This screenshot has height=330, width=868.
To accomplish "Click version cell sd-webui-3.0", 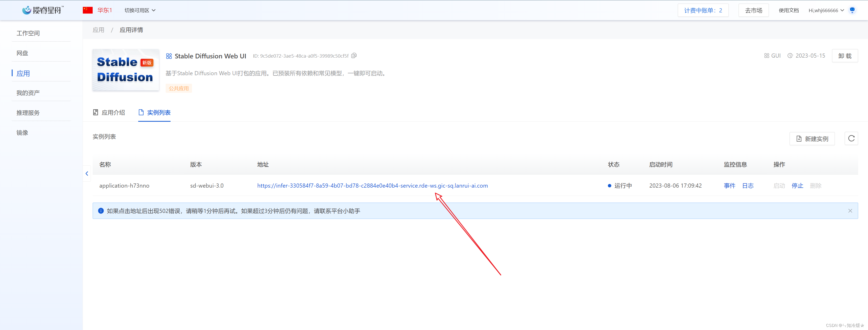I will pos(207,185).
